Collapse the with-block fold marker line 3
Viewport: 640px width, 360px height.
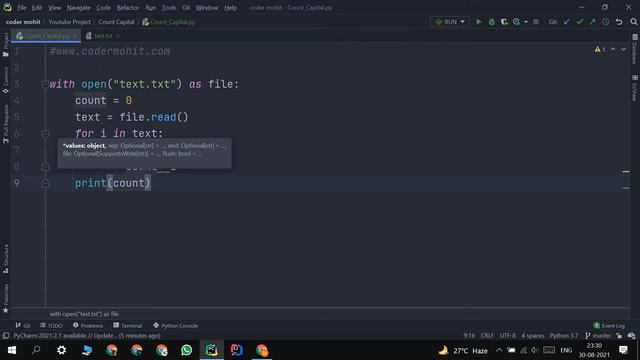click(45, 84)
